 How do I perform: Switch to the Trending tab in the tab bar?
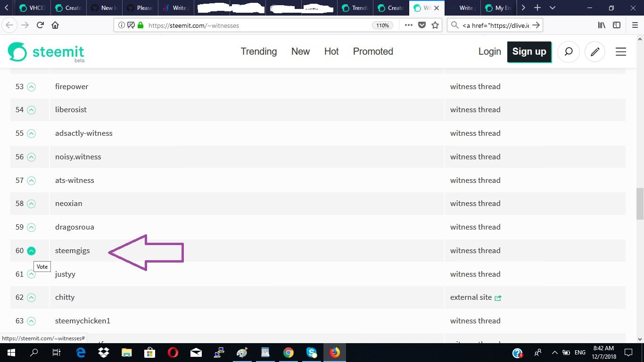355,8
